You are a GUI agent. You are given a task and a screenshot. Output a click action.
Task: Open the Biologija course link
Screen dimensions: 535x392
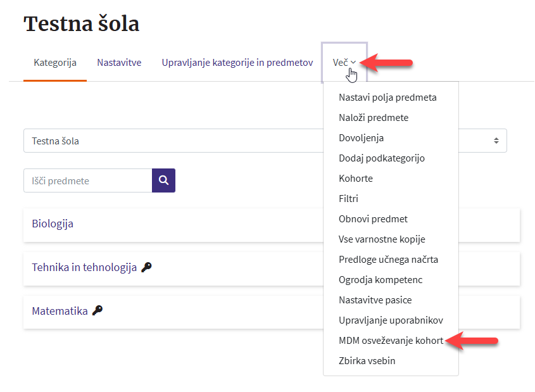coord(53,224)
